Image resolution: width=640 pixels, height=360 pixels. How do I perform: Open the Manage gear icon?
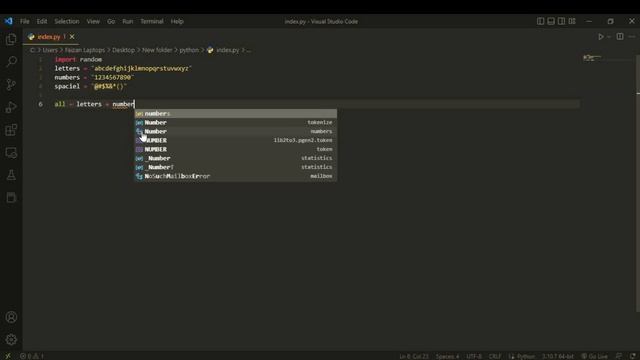click(11, 339)
